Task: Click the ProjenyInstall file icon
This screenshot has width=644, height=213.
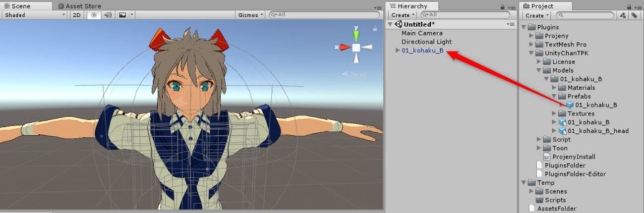Action: click(x=547, y=157)
